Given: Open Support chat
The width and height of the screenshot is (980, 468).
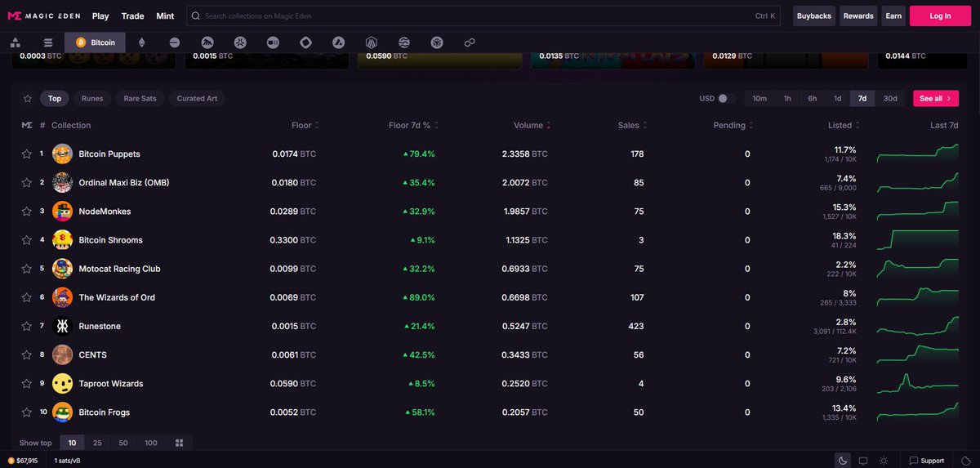Looking at the screenshot, I should pyautogui.click(x=927, y=461).
